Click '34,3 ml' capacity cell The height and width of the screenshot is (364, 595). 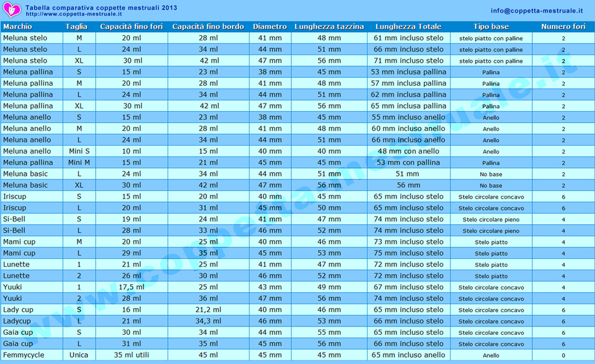tap(208, 321)
